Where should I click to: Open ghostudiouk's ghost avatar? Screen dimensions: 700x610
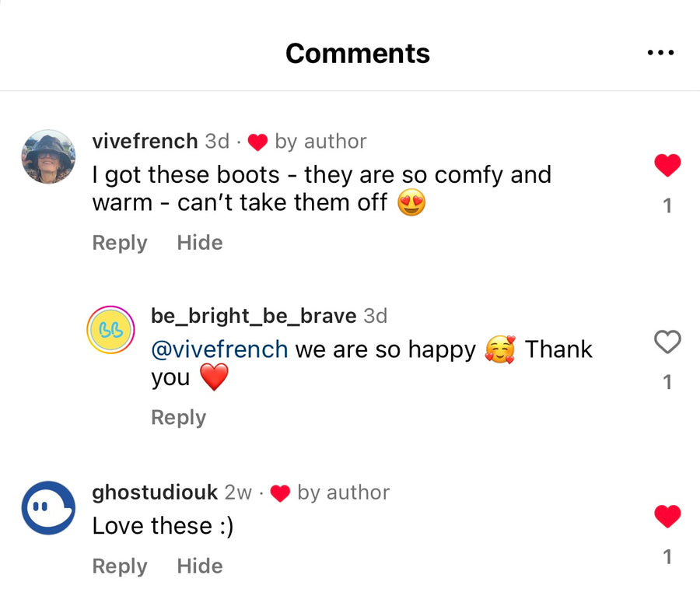coord(48,507)
